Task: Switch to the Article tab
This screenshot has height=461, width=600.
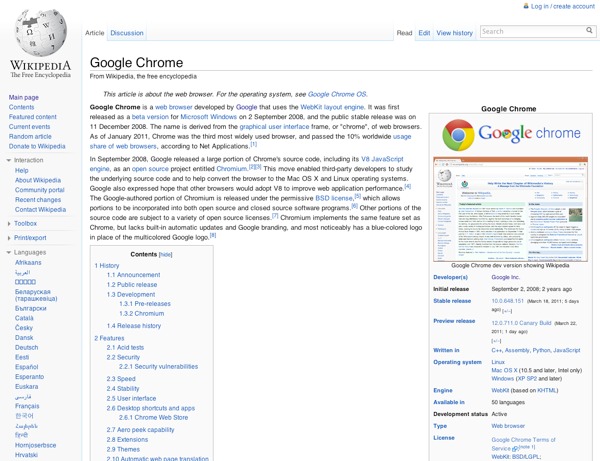Action: [x=95, y=33]
